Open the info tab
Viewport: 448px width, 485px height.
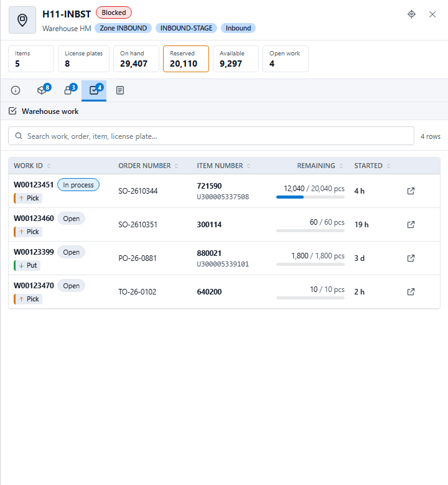pos(16,90)
